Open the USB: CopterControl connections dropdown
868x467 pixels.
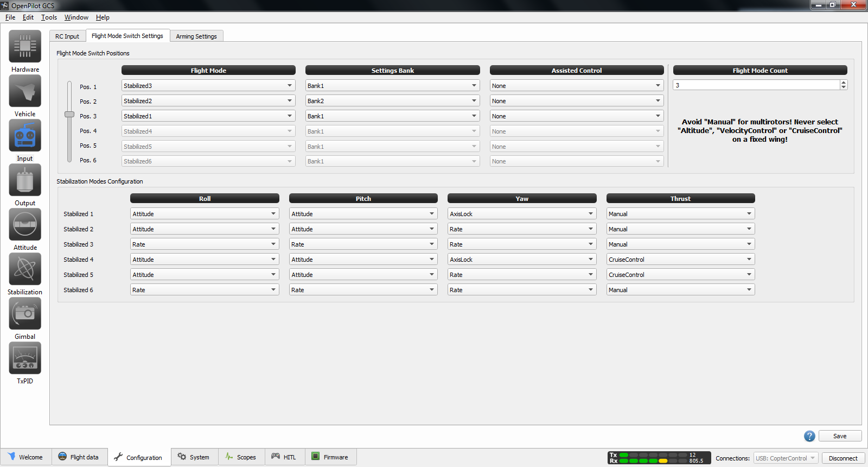coord(786,458)
